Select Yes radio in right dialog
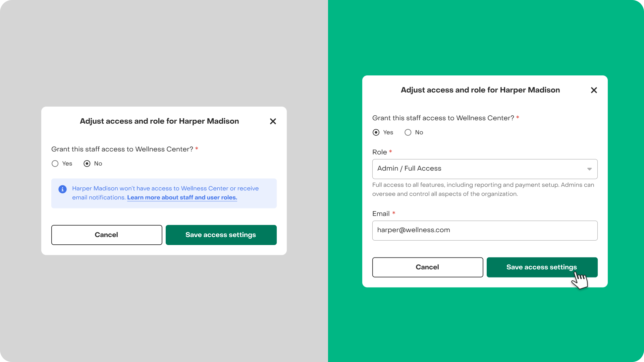The height and width of the screenshot is (362, 644). (376, 132)
